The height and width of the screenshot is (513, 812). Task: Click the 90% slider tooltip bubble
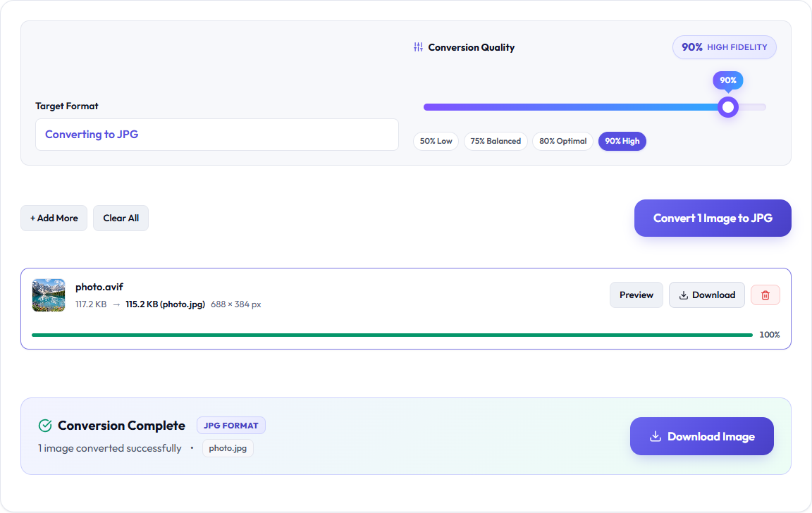pyautogui.click(x=728, y=80)
